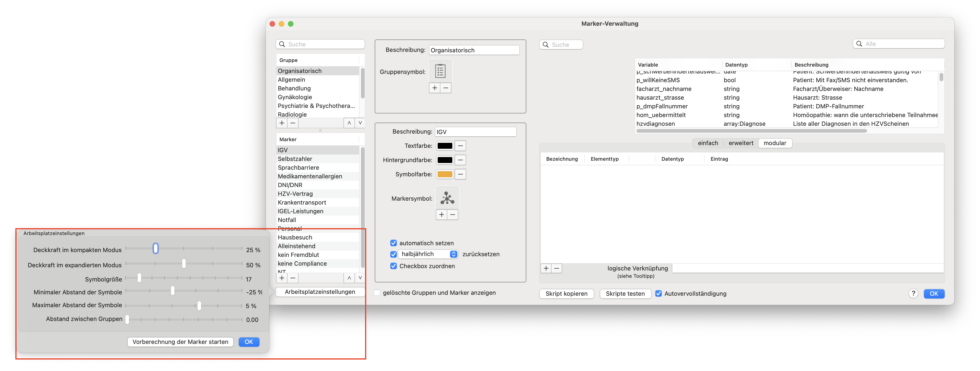The image size is (980, 371).
Task: Click the Markersymbol network icon
Action: pyautogui.click(x=447, y=198)
